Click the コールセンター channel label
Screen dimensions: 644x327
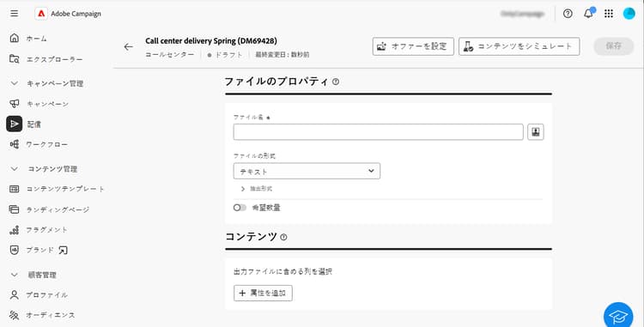pyautogui.click(x=170, y=55)
